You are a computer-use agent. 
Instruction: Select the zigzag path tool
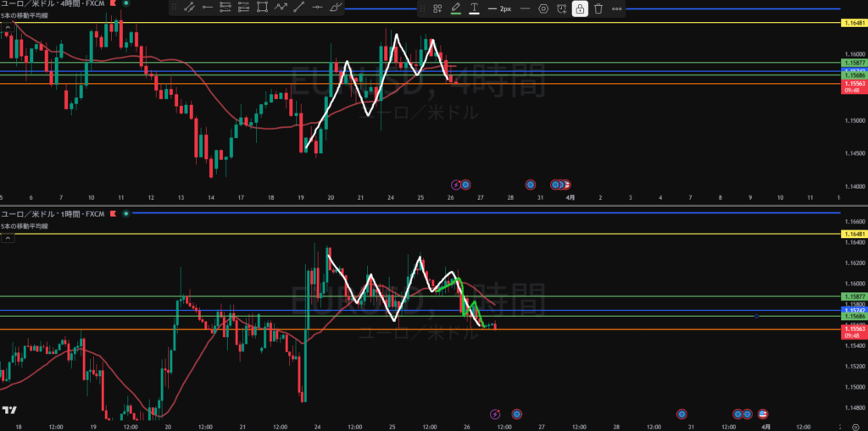pos(281,8)
